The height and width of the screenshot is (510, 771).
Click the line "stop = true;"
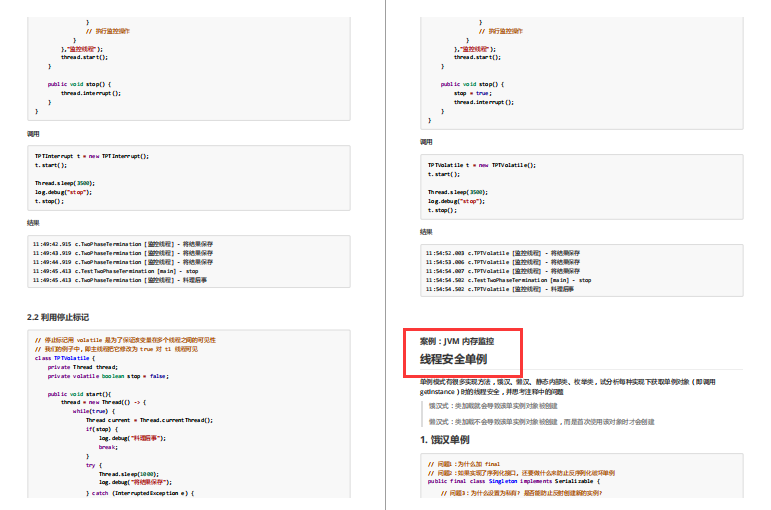click(x=473, y=93)
